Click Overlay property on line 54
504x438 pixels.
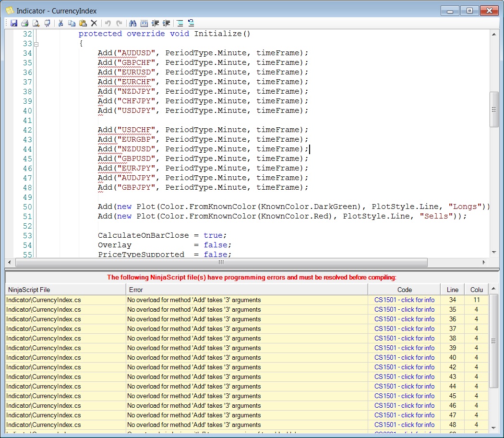pyautogui.click(x=115, y=245)
